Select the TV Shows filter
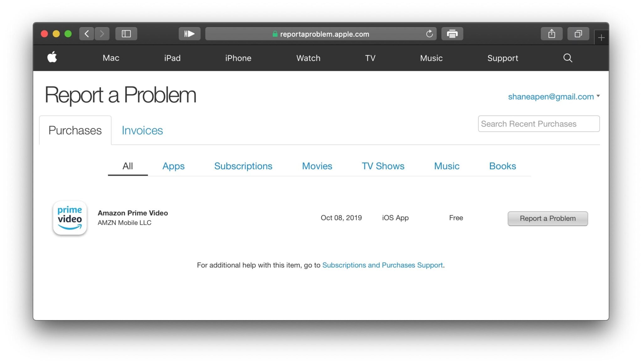Image resolution: width=642 pixels, height=364 pixels. point(383,166)
